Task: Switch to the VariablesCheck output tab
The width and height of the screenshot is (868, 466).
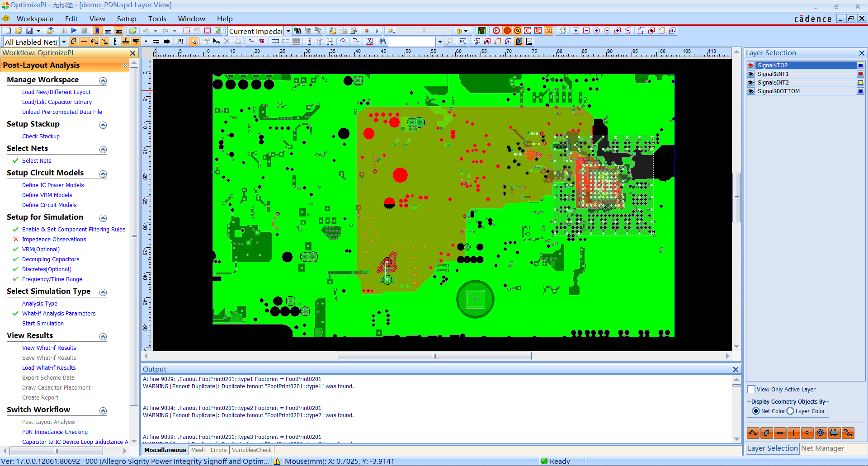Action: (x=252, y=450)
